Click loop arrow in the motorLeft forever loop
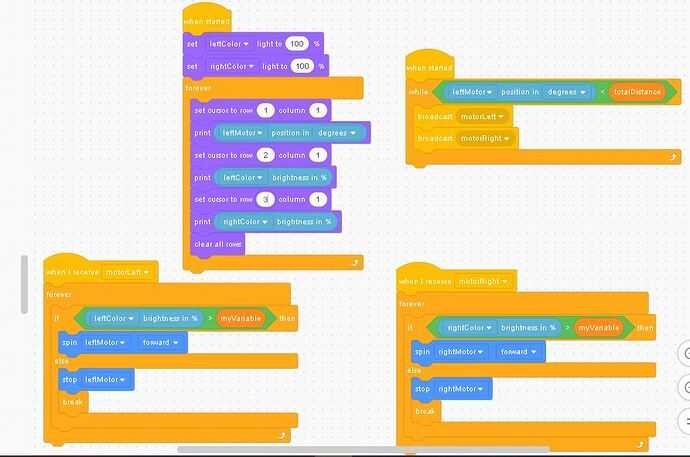This screenshot has width=690, height=457. tap(283, 435)
